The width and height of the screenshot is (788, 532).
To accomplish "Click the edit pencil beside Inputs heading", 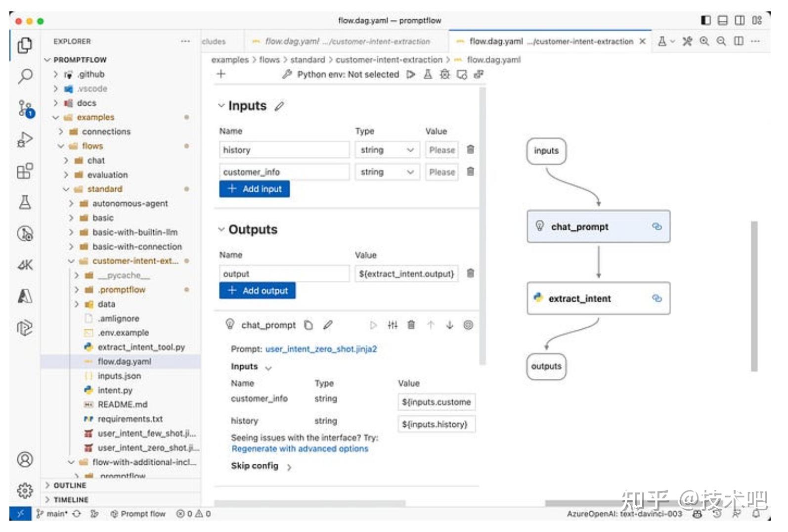I will click(x=279, y=106).
